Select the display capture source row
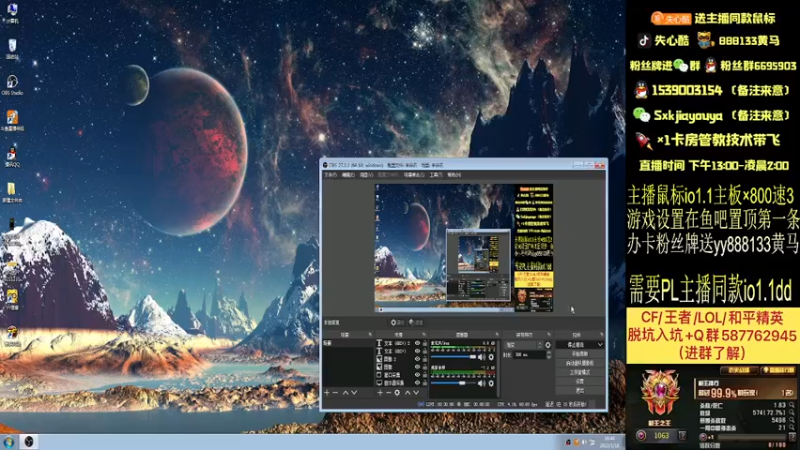Viewport: 800px width, 450px height. (x=402, y=383)
